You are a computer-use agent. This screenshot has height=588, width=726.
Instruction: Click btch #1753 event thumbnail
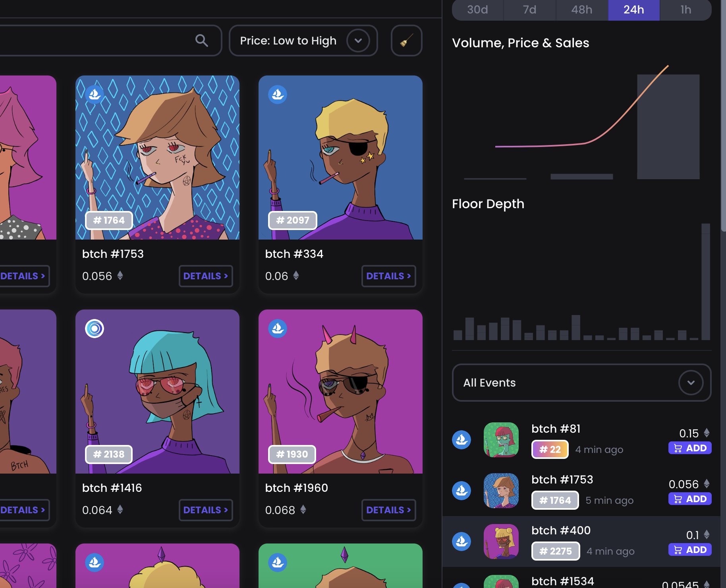tap(501, 491)
